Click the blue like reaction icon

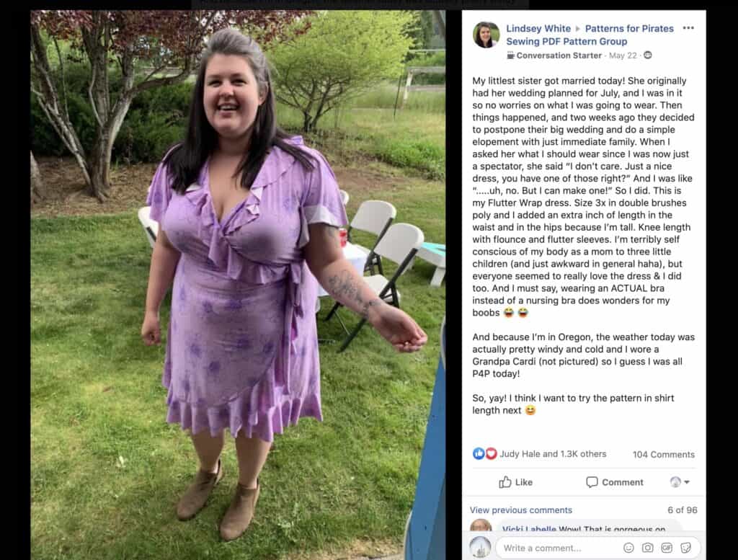(x=479, y=453)
